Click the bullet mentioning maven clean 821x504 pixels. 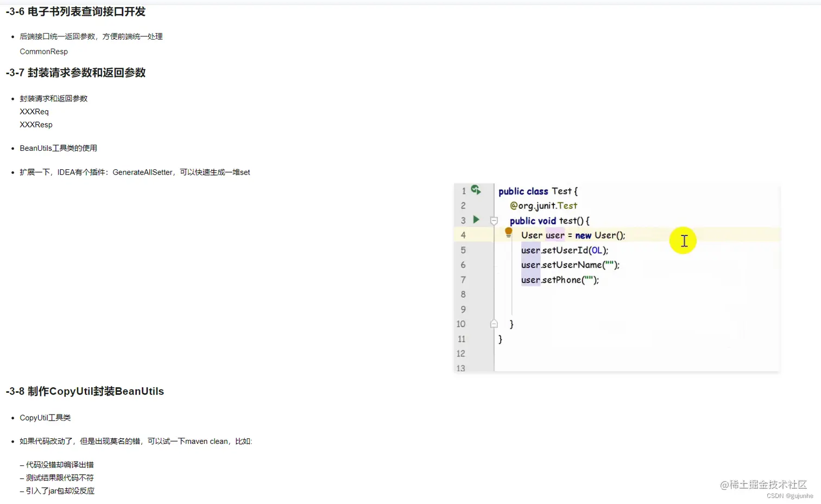(x=136, y=441)
